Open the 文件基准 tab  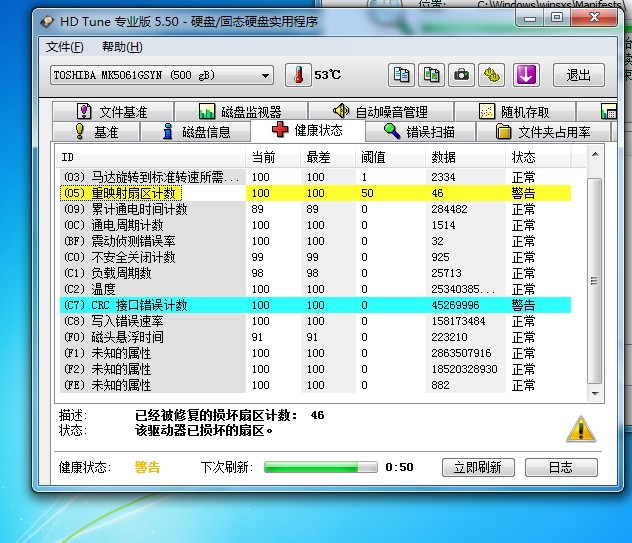click(x=113, y=111)
